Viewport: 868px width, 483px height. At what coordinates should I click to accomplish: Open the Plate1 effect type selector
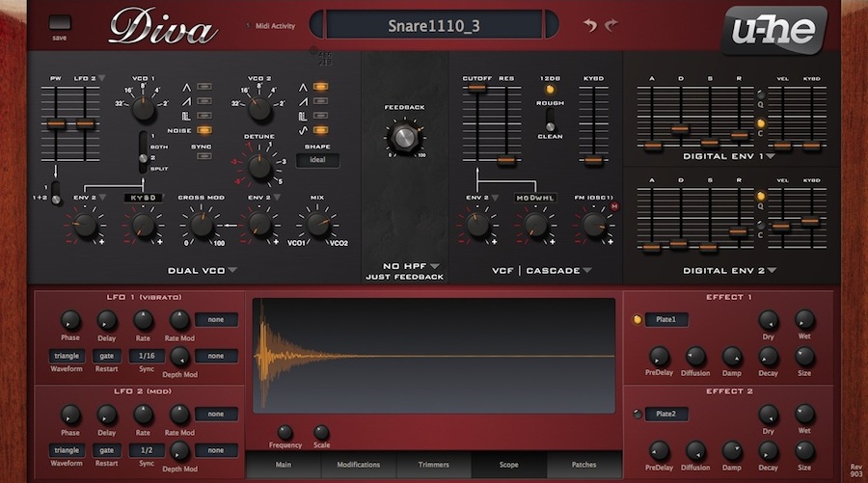[665, 320]
